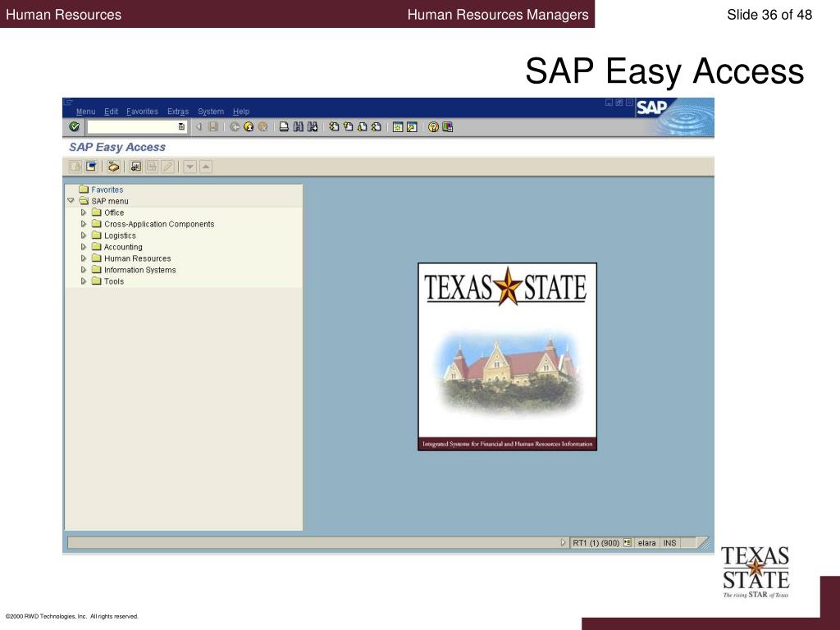Image resolution: width=840 pixels, height=630 pixels.
Task: Click the Change Favorites pencil icon
Action: (x=167, y=167)
